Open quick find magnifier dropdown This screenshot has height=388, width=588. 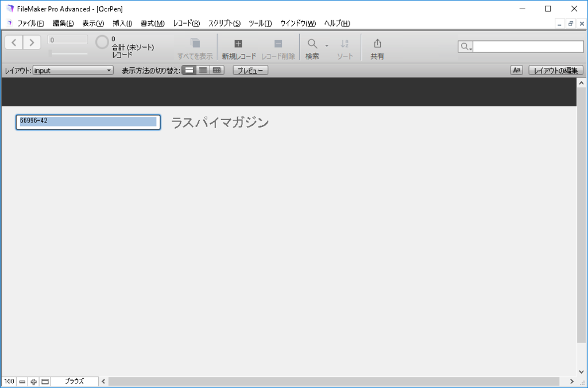(x=465, y=47)
